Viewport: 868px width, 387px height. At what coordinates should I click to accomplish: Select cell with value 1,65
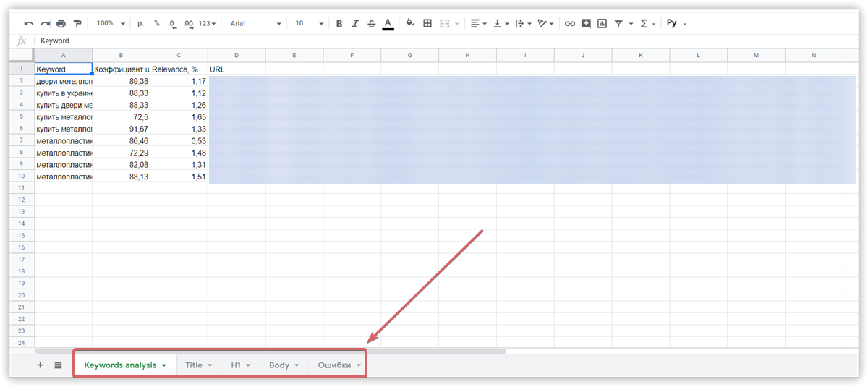coord(179,116)
